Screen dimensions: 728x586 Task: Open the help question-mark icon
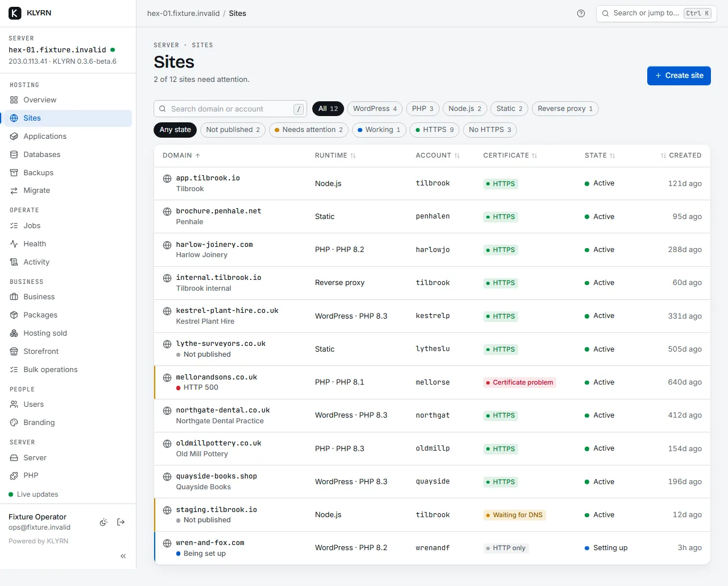[581, 14]
